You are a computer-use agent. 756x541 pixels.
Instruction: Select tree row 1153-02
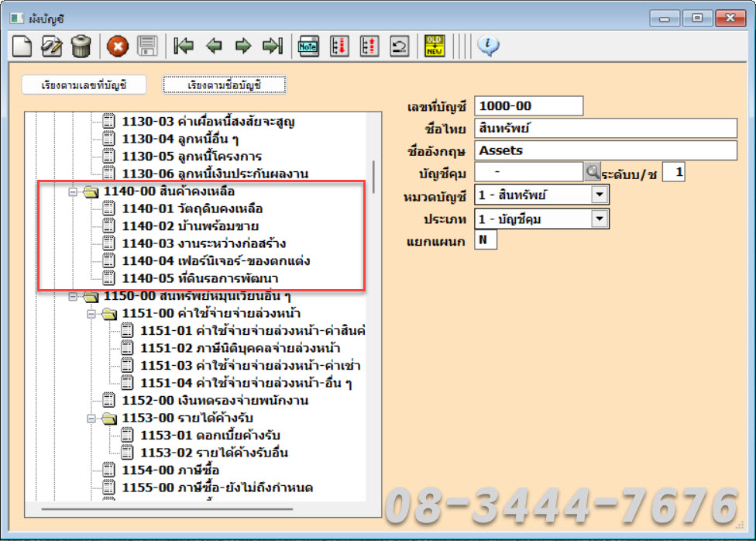(x=214, y=453)
